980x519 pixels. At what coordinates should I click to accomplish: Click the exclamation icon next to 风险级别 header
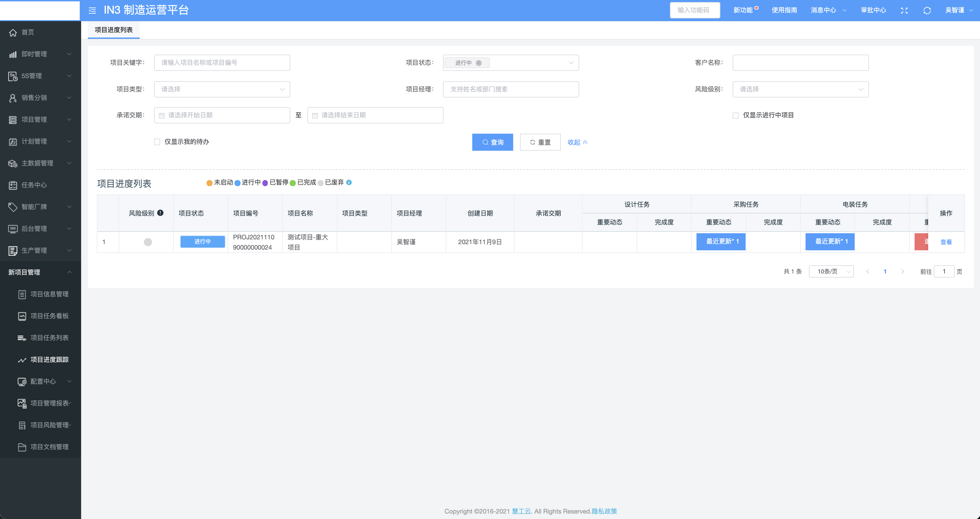(160, 213)
